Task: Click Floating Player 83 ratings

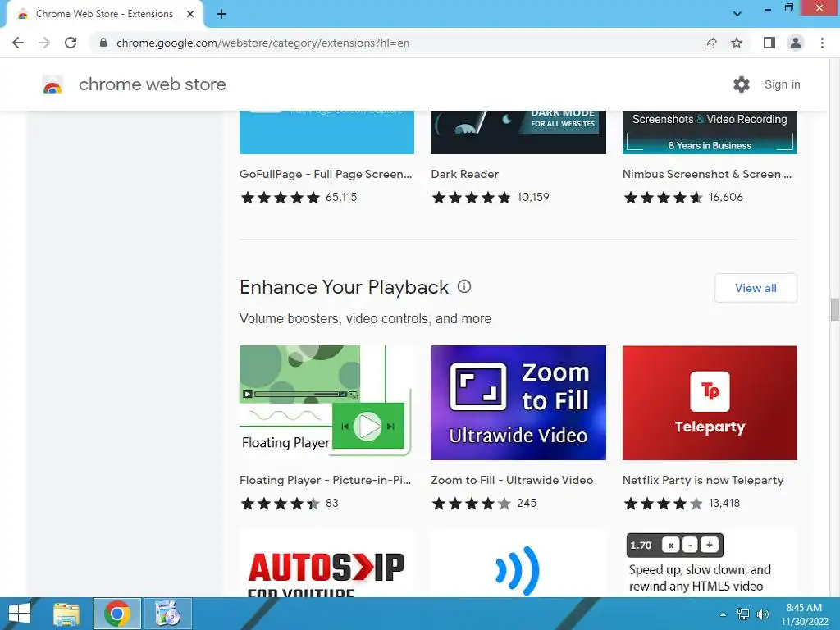Action: pyautogui.click(x=331, y=503)
